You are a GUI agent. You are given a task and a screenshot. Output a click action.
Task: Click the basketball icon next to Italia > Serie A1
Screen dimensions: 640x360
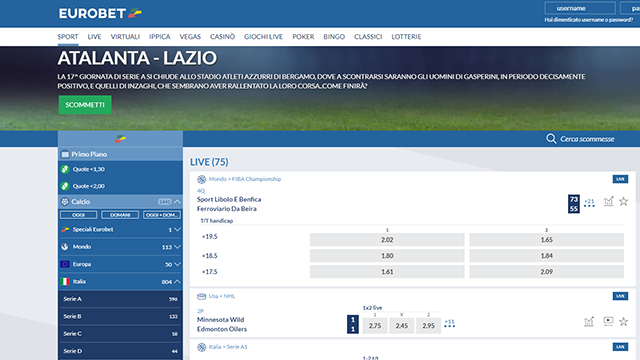(x=202, y=347)
